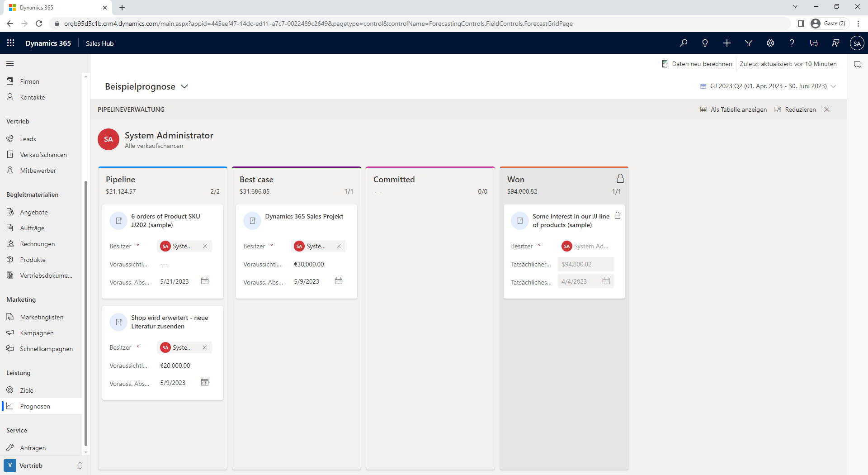Click Daten neu berechnen button
Screen dimensions: 868x475
tap(697, 64)
